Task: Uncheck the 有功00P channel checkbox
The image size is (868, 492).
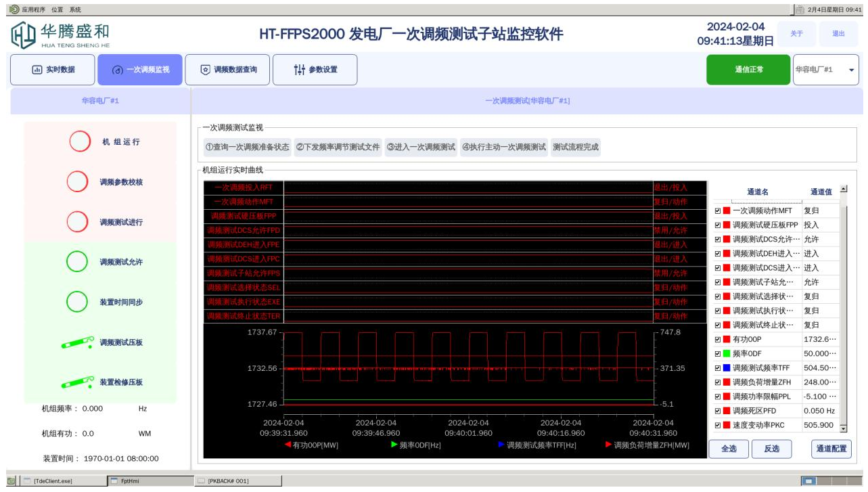Action: click(718, 339)
